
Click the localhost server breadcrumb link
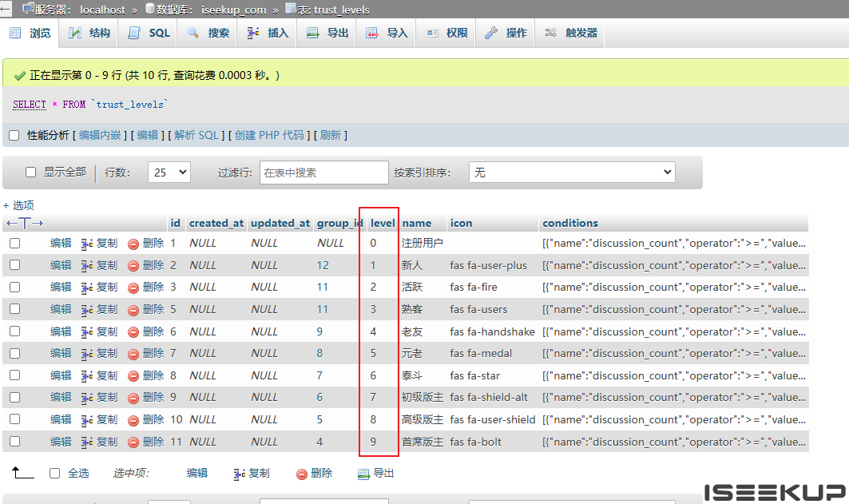[102, 10]
